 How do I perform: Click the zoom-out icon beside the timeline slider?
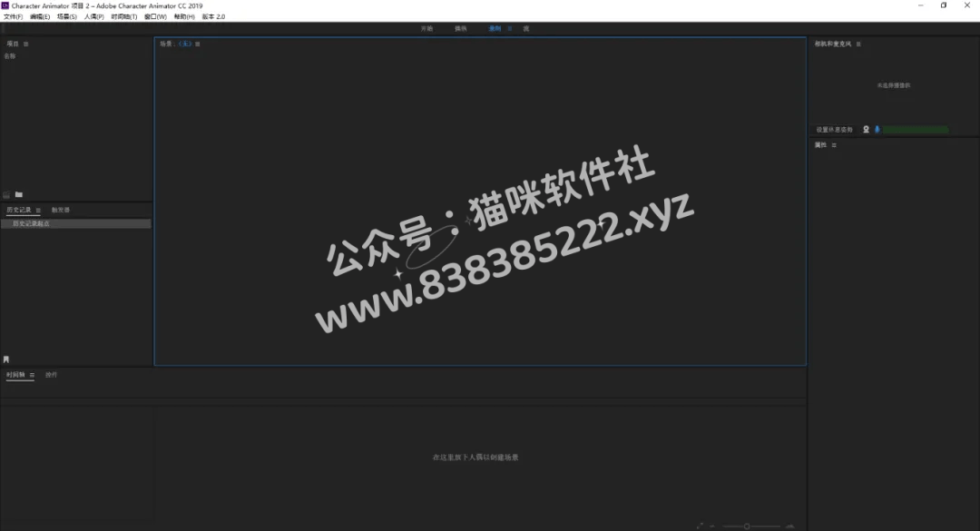(712, 526)
